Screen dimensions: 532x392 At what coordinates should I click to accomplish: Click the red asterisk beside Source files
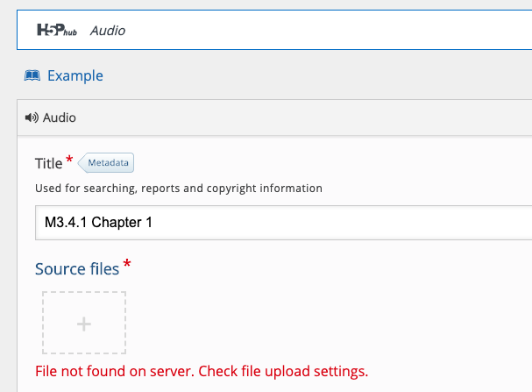click(x=127, y=263)
